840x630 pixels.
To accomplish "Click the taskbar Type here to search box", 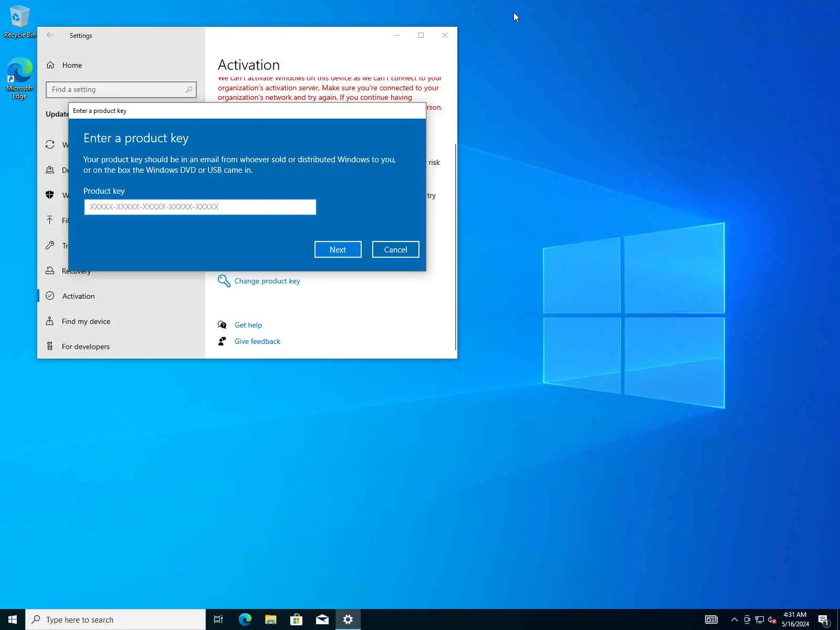I will click(115, 619).
